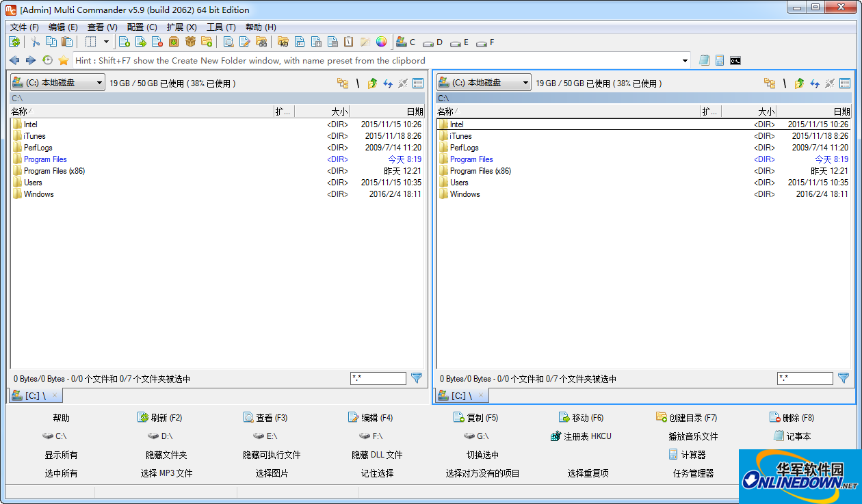Click the binoculars file search icon

pyautogui.click(x=261, y=42)
